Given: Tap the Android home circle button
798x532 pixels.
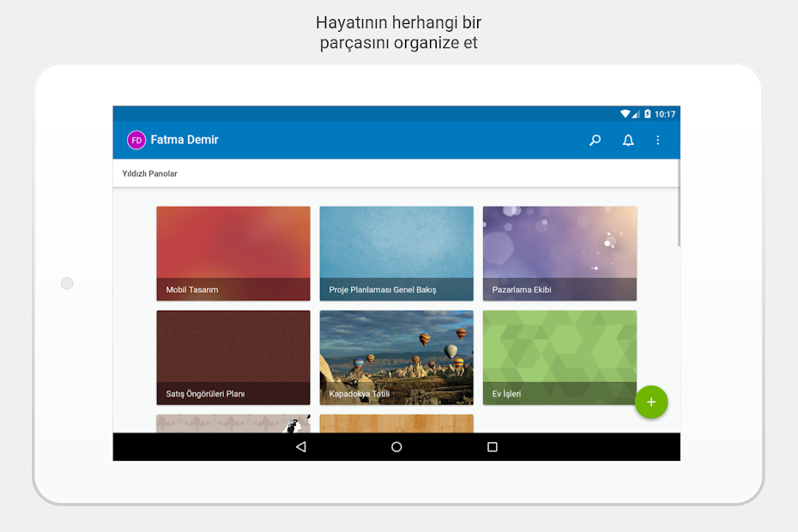Looking at the screenshot, I should tap(396, 447).
